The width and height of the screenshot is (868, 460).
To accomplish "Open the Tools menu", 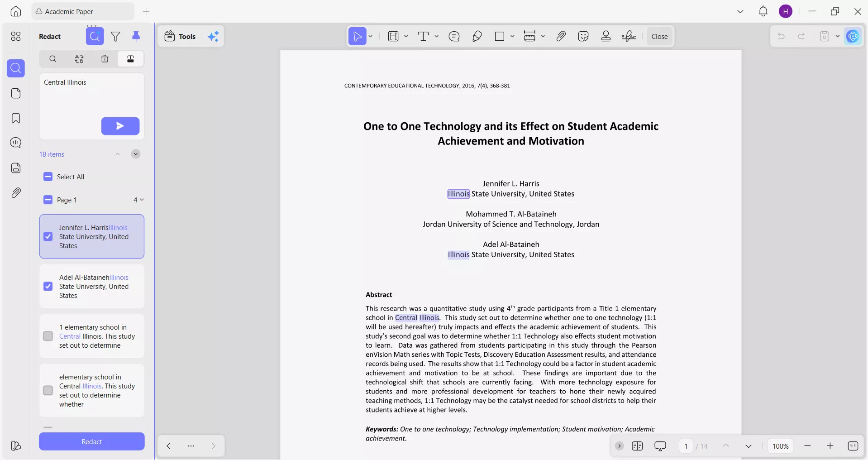I will point(180,36).
